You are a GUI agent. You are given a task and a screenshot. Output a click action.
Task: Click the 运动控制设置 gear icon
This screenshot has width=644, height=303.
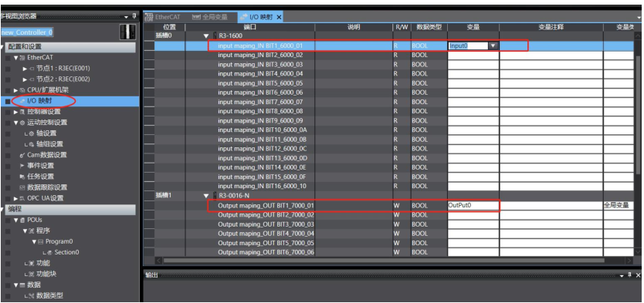click(x=22, y=123)
